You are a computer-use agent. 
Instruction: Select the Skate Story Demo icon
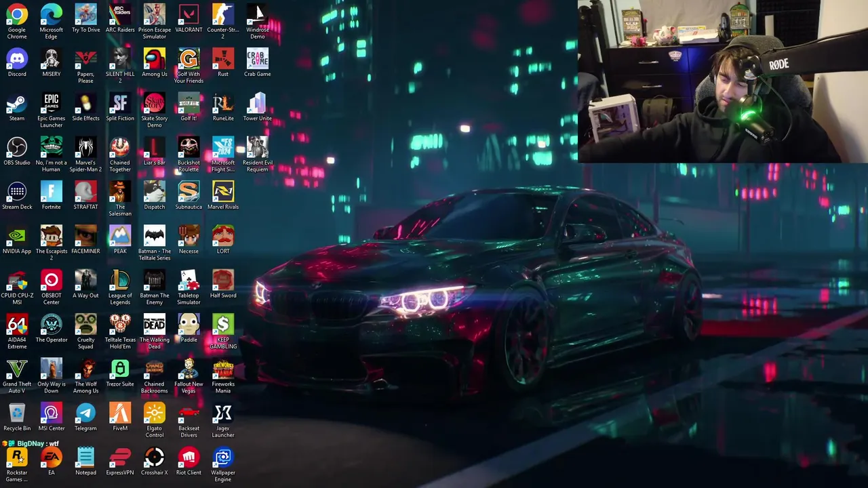155,110
